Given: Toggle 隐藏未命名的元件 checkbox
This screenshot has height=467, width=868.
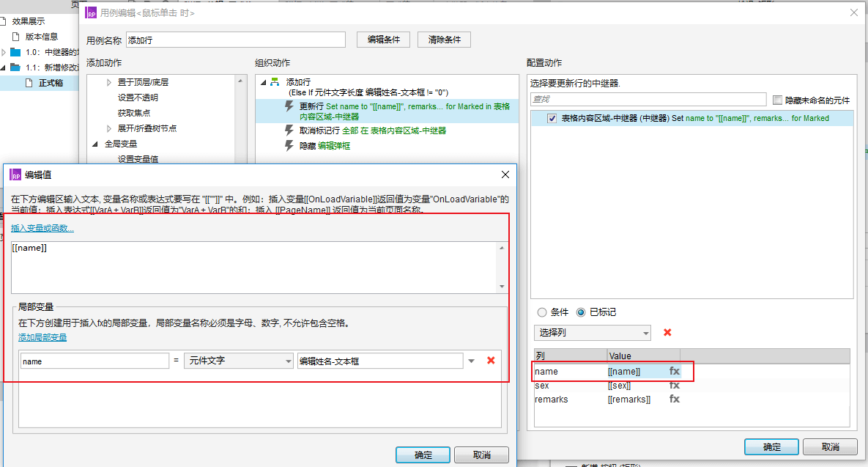Looking at the screenshot, I should (x=777, y=100).
